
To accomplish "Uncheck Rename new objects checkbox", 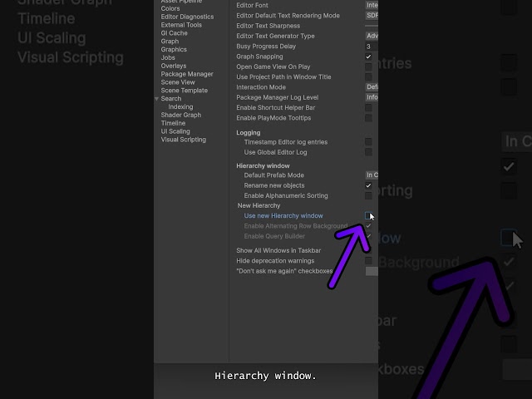I will click(x=368, y=185).
